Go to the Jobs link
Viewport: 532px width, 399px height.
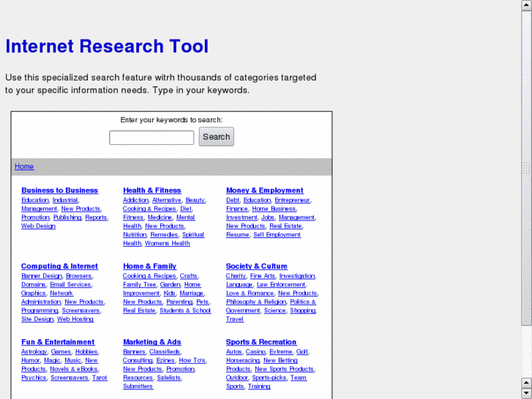click(268, 217)
